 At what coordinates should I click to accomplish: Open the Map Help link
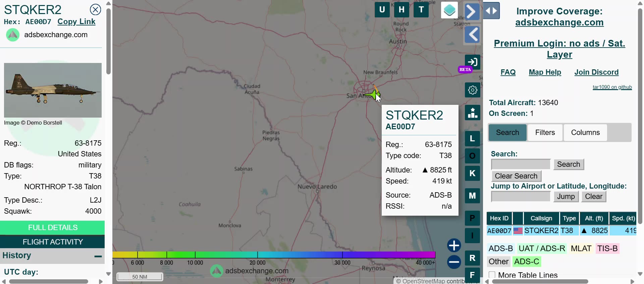(x=545, y=72)
